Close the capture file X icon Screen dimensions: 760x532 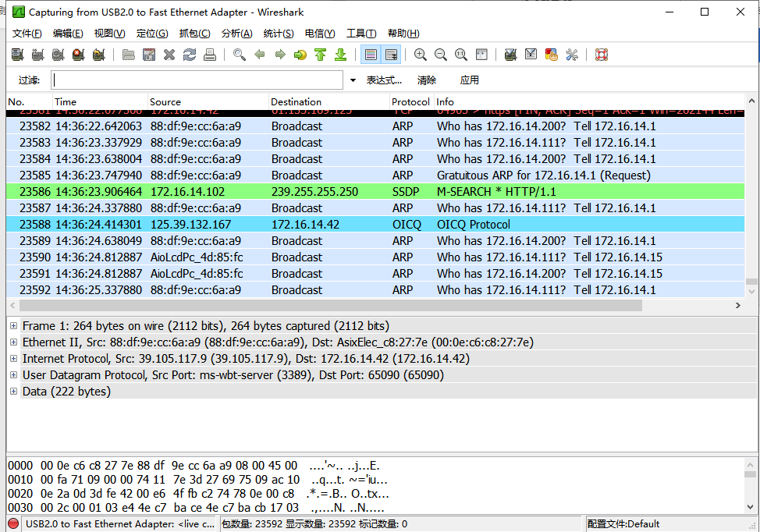[x=169, y=55]
